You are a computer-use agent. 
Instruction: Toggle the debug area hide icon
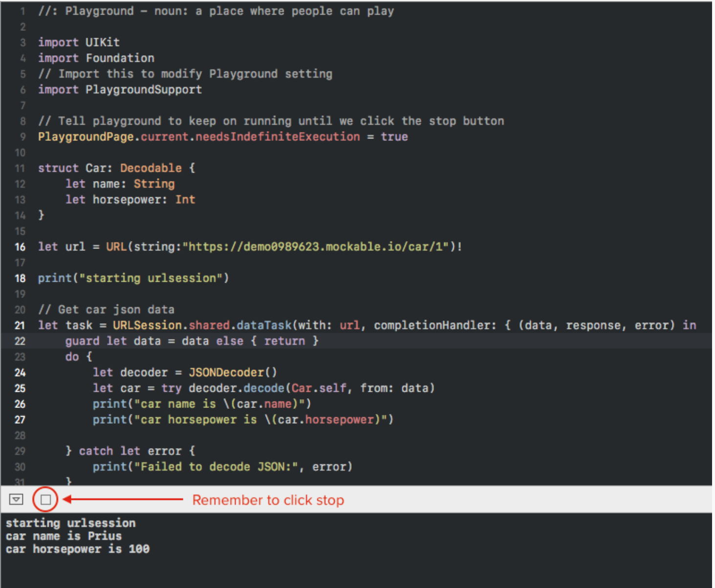16,499
